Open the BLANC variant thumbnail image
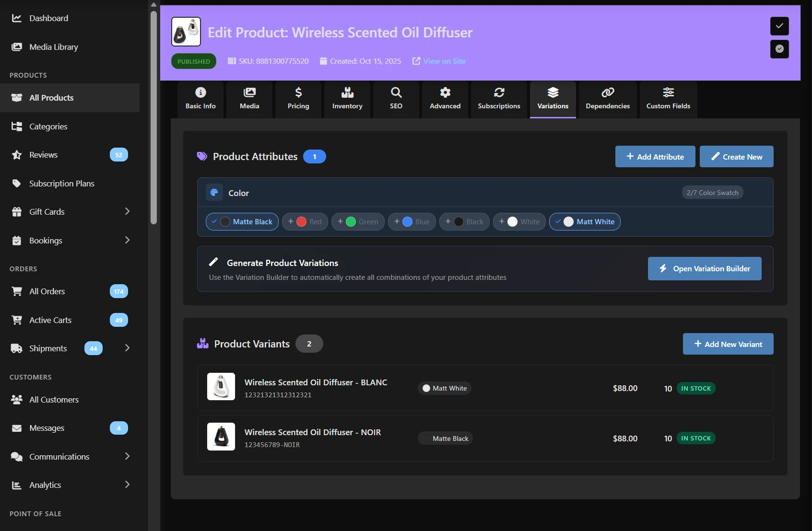This screenshot has width=812, height=531. [221, 386]
